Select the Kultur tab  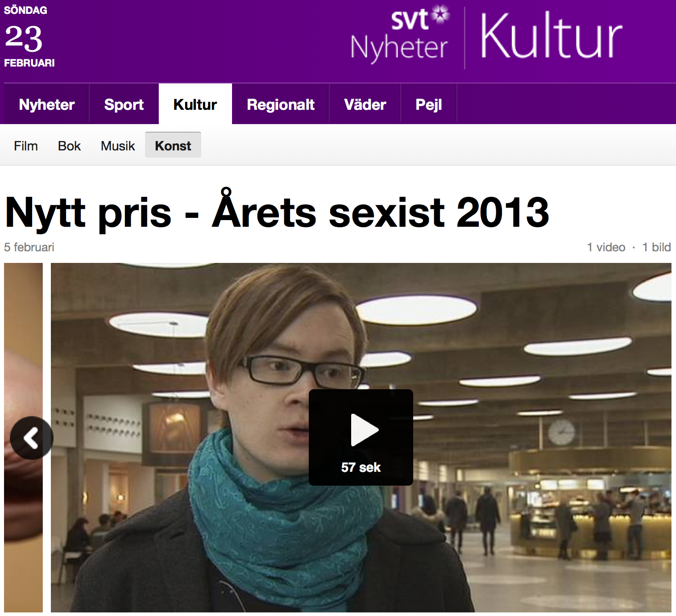(195, 104)
